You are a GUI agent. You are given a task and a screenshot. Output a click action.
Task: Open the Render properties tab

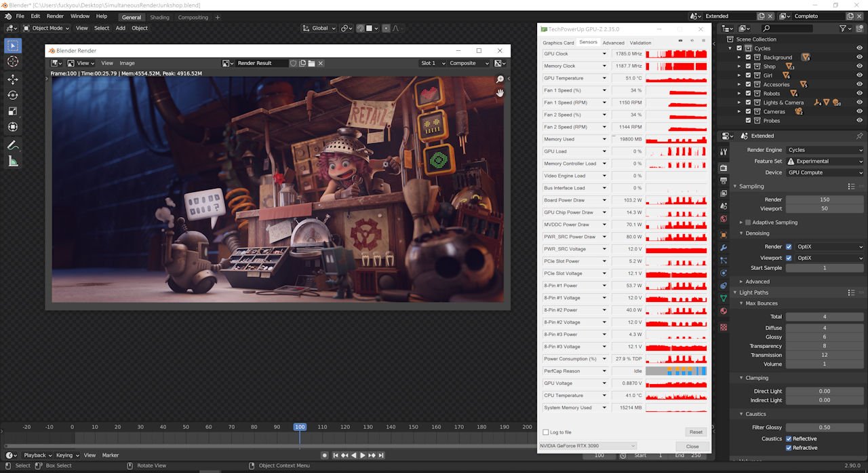[x=724, y=168]
